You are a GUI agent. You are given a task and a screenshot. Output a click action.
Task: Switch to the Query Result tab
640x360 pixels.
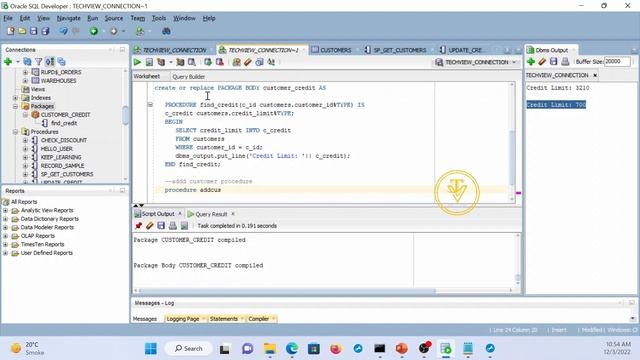(211, 214)
